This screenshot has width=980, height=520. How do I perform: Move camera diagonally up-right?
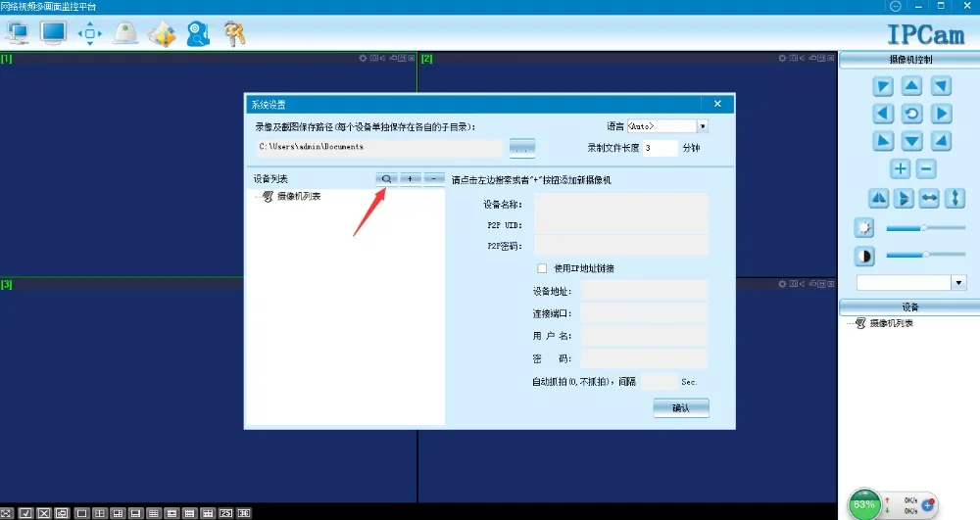point(941,86)
